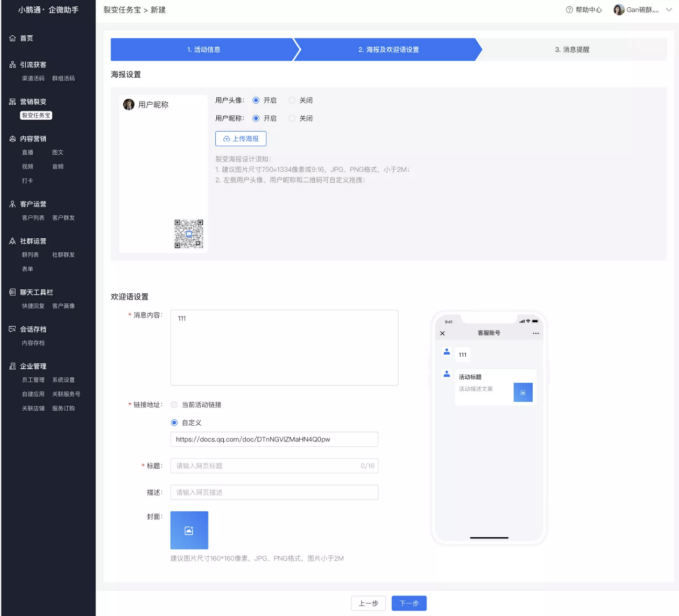Click the blue cover image placeholder for 封面

[189, 530]
